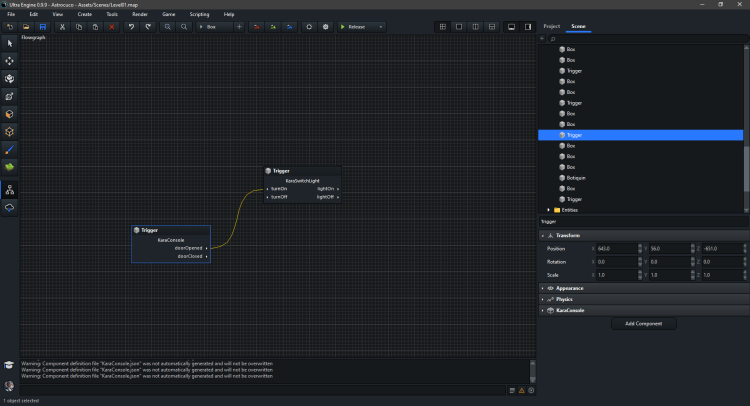Choose the paintbrush tool in left sidebar

pyautogui.click(x=10, y=148)
